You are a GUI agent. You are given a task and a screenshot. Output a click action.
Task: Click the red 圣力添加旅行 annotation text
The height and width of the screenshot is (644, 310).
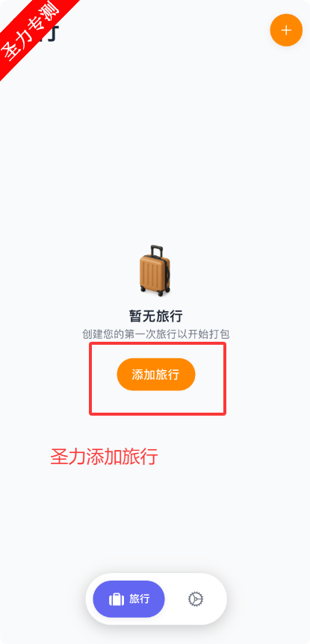tap(104, 456)
